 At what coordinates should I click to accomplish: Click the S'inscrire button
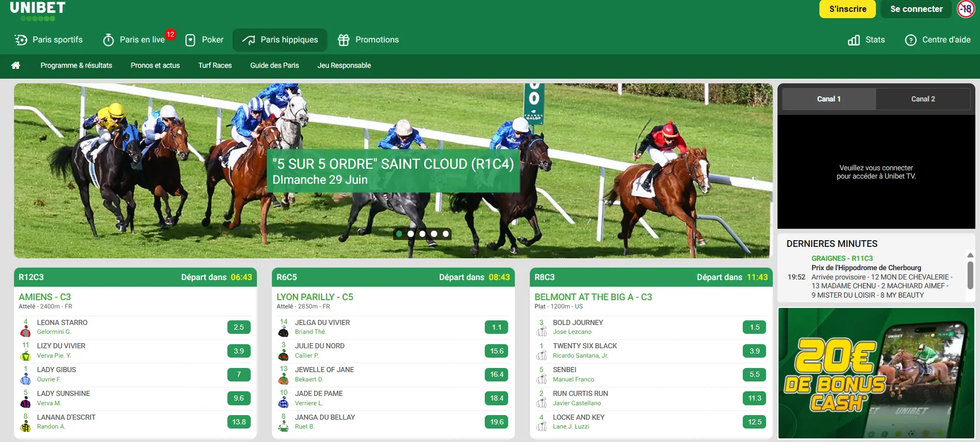[x=847, y=9]
